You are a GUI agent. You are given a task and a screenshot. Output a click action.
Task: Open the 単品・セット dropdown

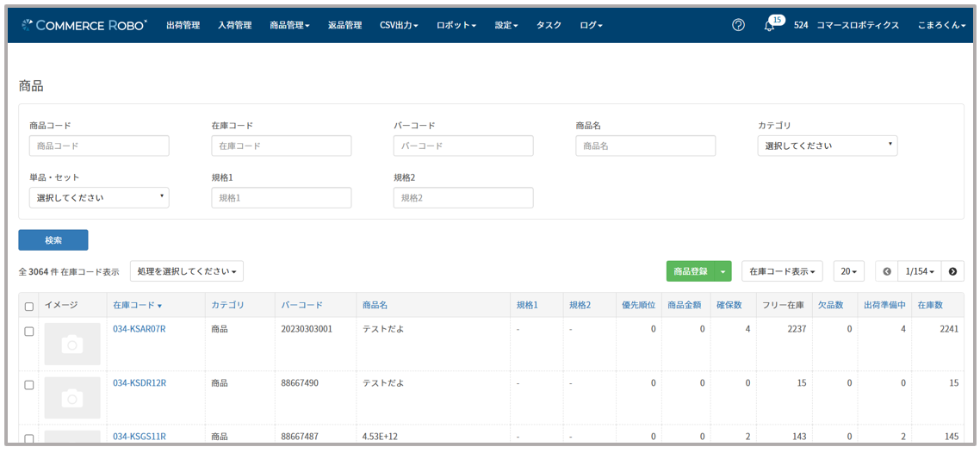[99, 198]
